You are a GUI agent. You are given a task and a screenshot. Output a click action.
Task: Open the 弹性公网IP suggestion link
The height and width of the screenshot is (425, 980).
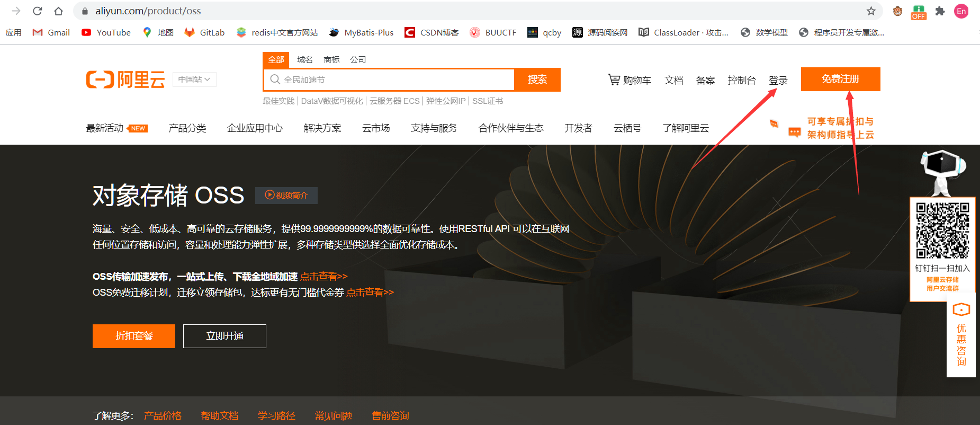[446, 101]
